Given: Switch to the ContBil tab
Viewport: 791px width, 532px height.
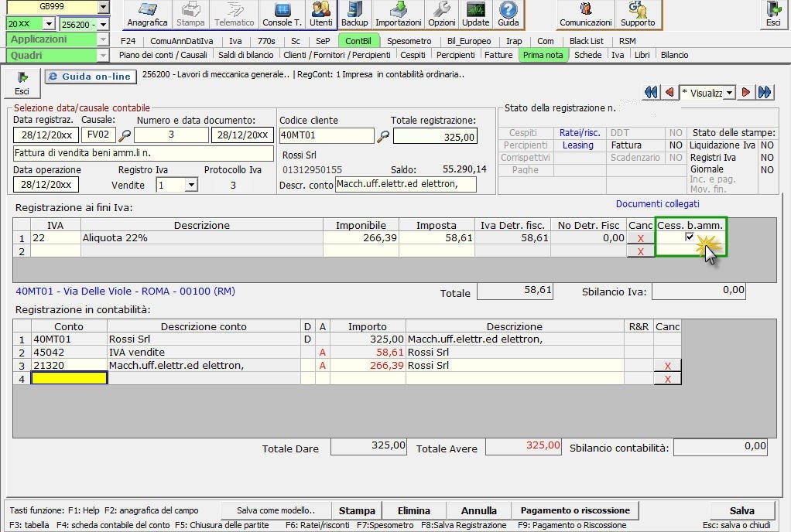Looking at the screenshot, I should tap(358, 41).
